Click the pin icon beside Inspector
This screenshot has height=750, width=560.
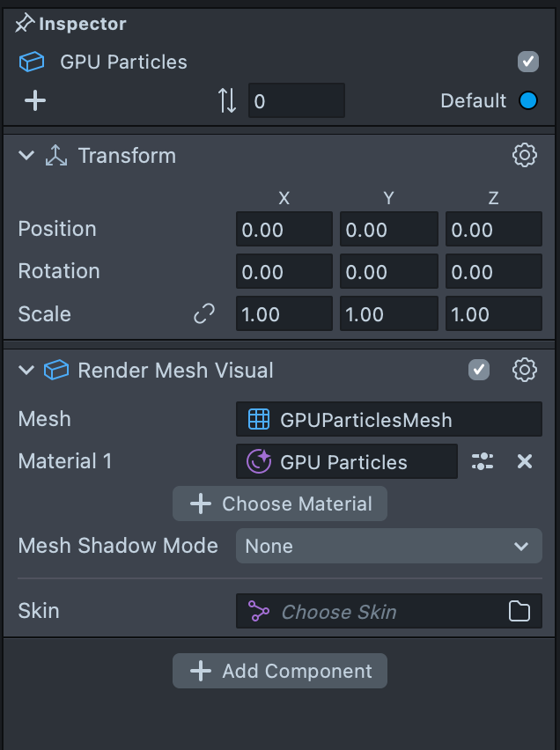pos(25,25)
